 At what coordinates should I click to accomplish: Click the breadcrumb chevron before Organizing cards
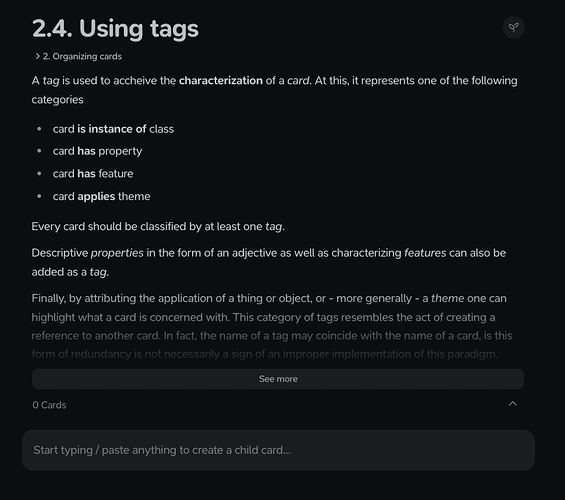coord(37,56)
